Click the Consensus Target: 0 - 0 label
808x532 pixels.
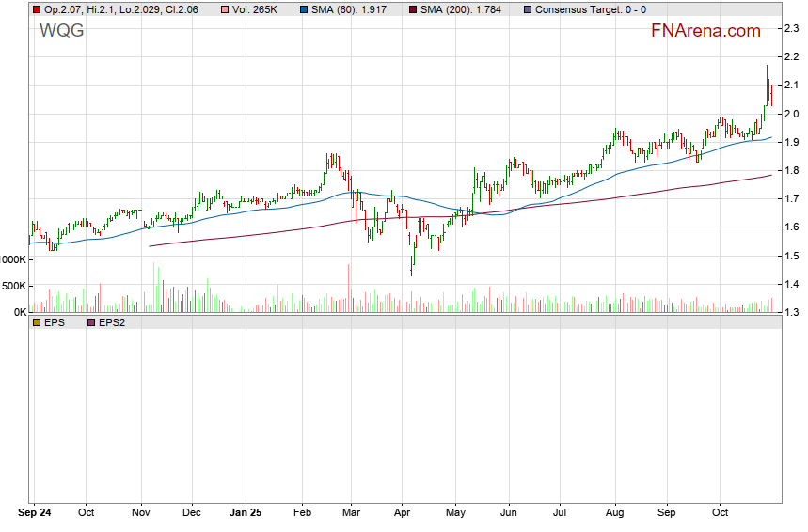pyautogui.click(x=590, y=9)
